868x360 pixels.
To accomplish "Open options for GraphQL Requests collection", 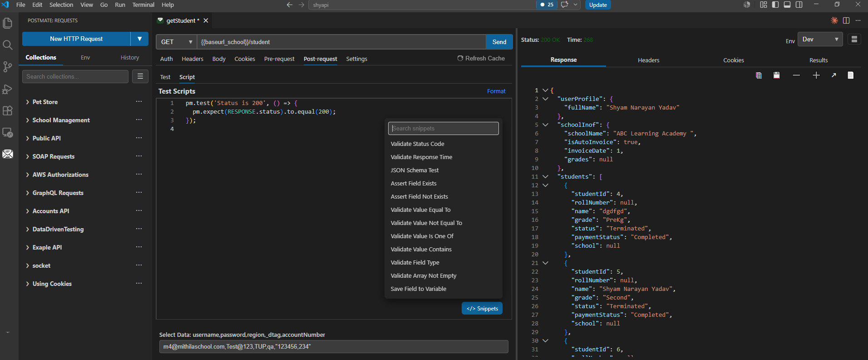I will pyautogui.click(x=139, y=192).
